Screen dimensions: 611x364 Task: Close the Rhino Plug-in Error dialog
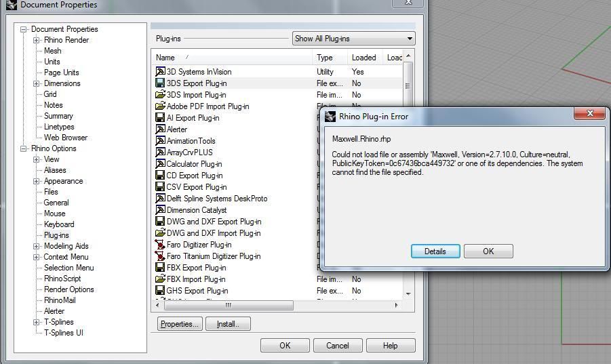point(589,113)
